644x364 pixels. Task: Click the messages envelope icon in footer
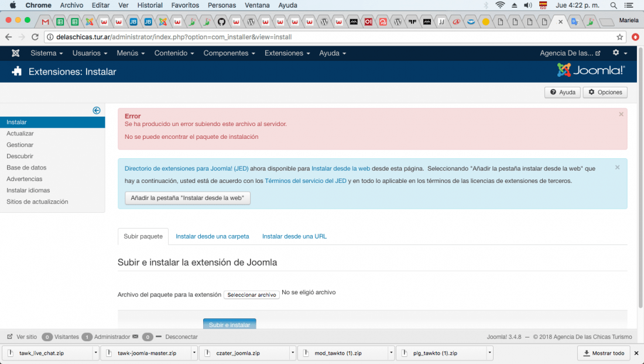pyautogui.click(x=136, y=336)
